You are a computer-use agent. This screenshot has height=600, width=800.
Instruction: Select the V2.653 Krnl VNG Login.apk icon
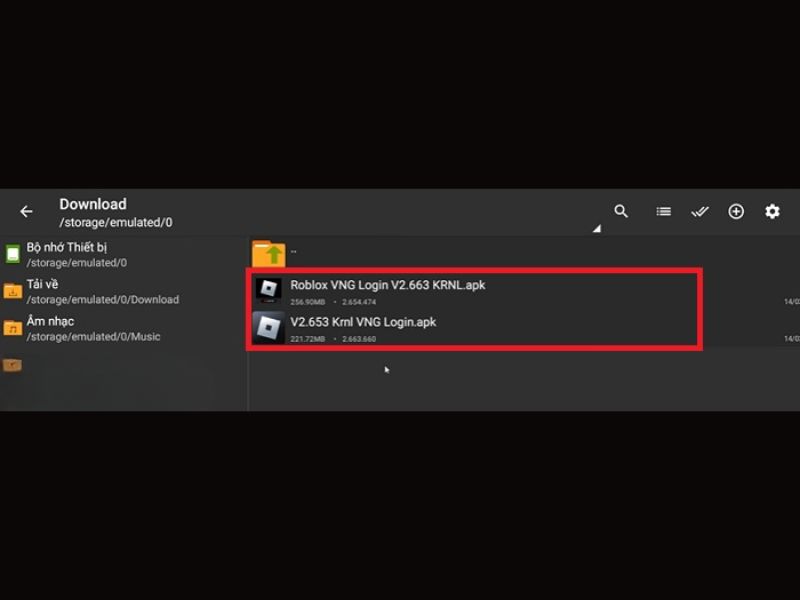(x=268, y=327)
